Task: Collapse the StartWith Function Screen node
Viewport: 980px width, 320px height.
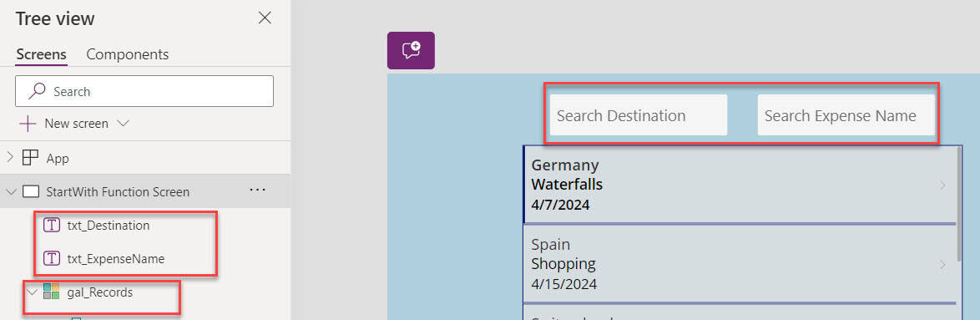Action: (10, 192)
